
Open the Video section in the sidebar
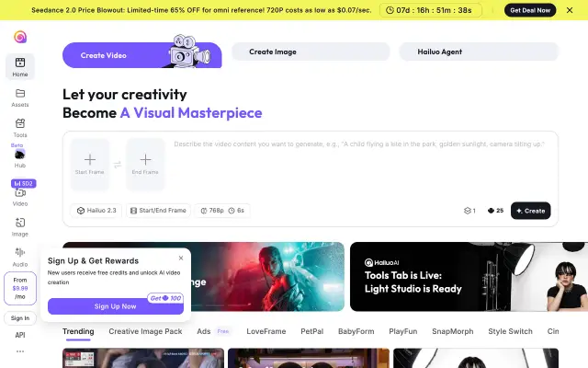point(20,197)
